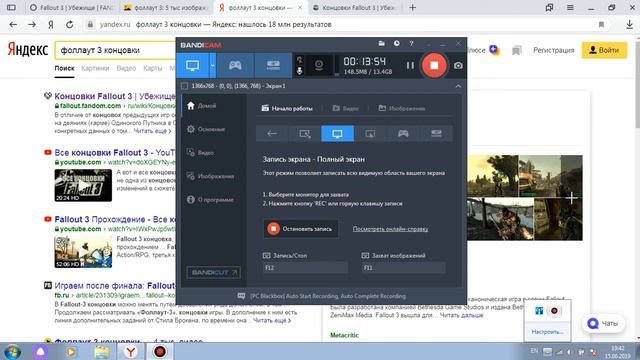Select around-mouse recording mode icon
The height and width of the screenshot is (360, 640).
point(370,133)
